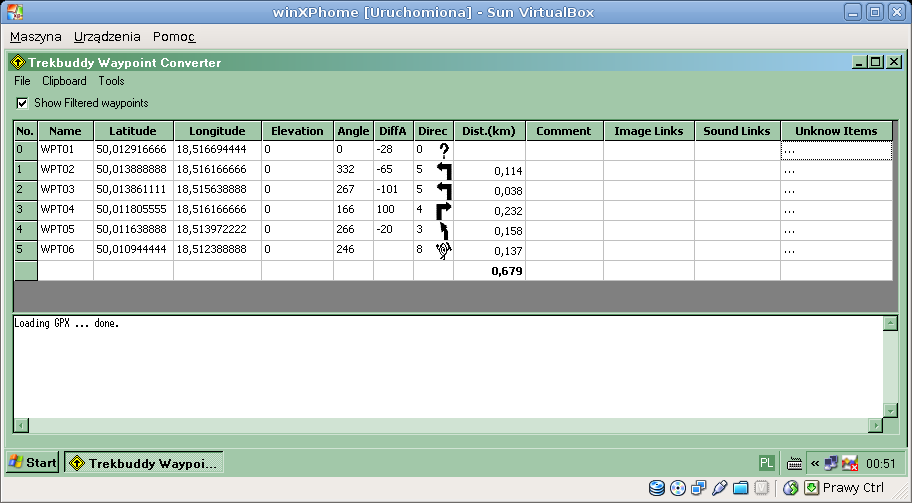Open VirtualBox Urządzenia menu
The image size is (912, 503).
click(x=107, y=37)
